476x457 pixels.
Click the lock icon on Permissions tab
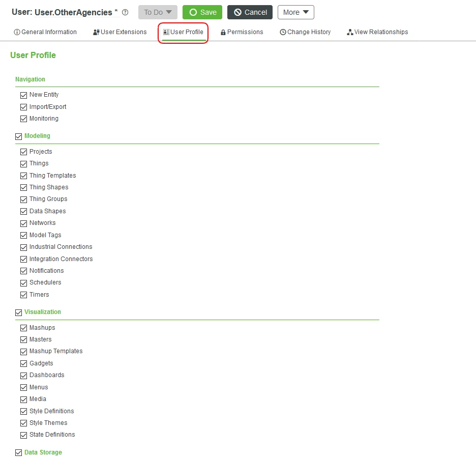click(x=224, y=32)
